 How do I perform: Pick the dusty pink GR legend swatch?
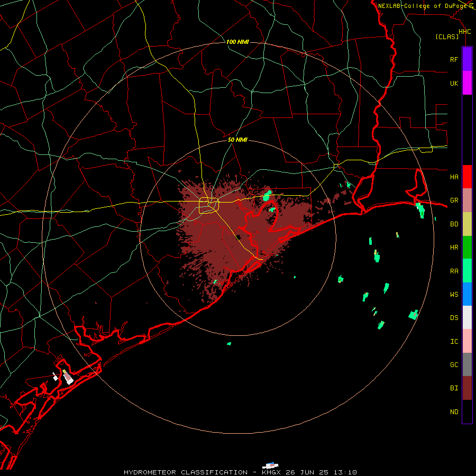[467, 200]
